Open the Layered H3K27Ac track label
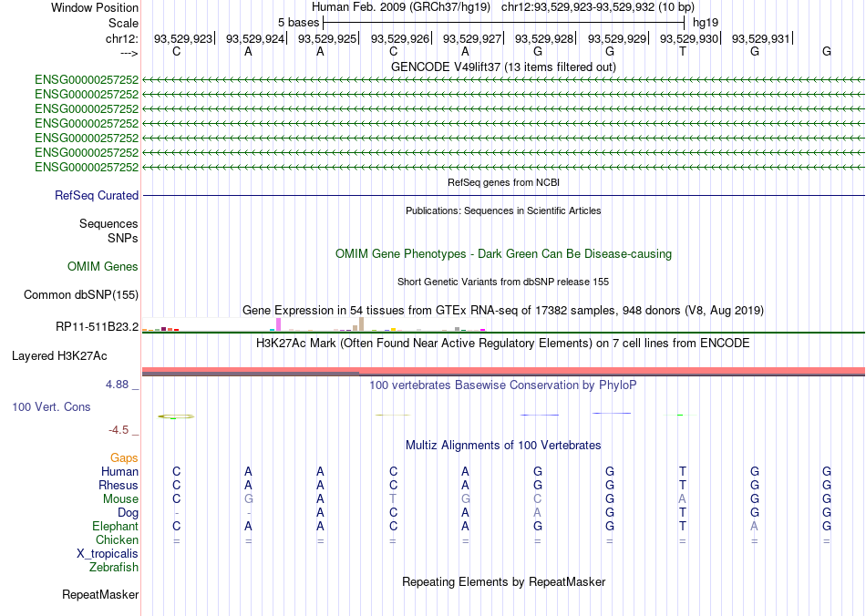This screenshot has width=866, height=616. (x=59, y=356)
